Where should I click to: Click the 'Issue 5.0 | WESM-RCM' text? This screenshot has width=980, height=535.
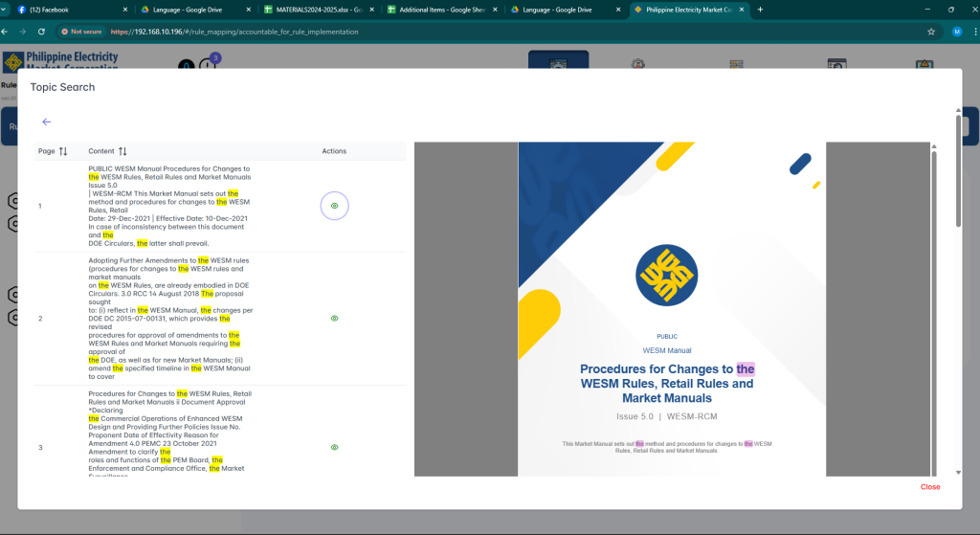667,416
